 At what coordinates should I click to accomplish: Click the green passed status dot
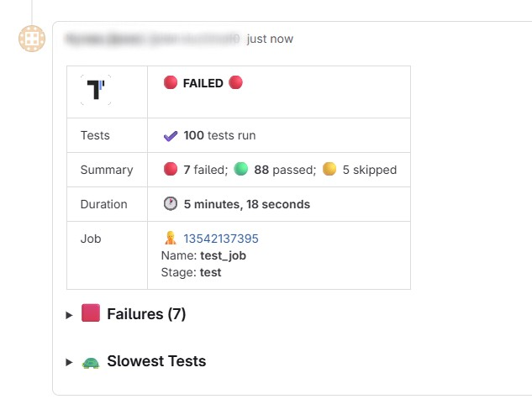coord(241,170)
